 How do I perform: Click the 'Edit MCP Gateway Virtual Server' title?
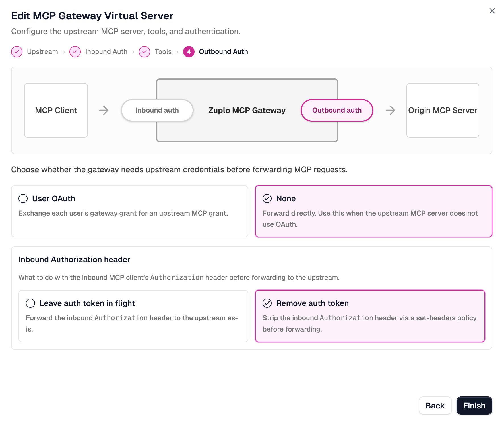point(92,16)
